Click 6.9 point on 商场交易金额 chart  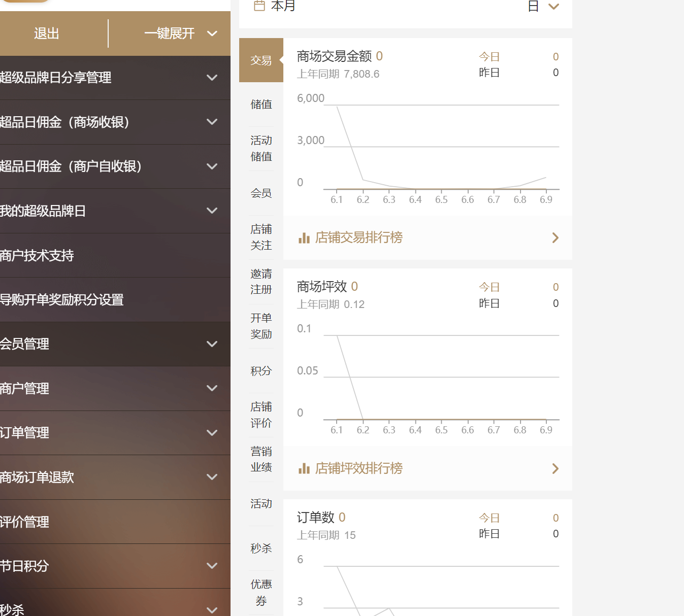[546, 178]
